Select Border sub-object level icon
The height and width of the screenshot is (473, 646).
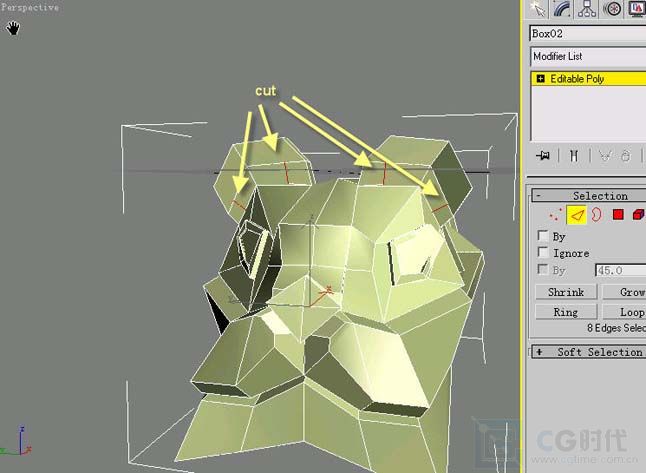click(x=596, y=215)
